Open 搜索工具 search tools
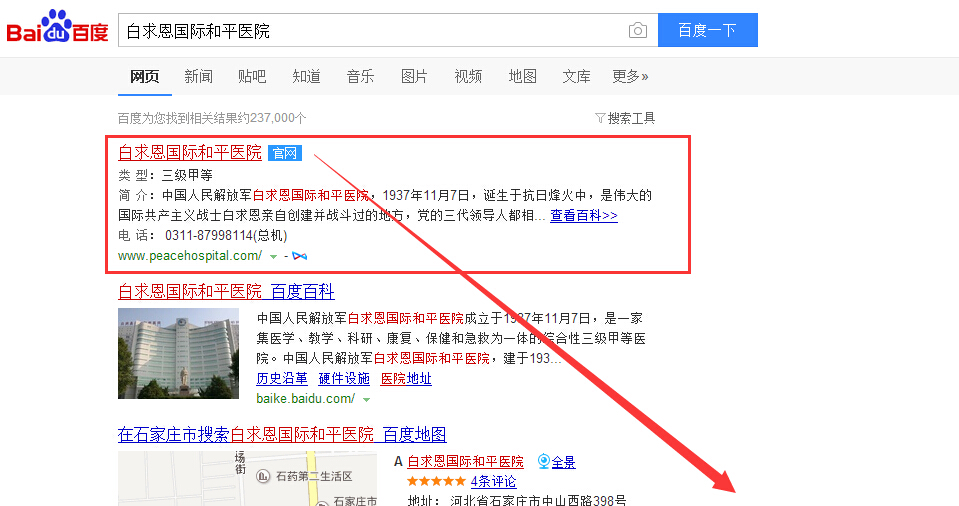The image size is (959, 506). pyautogui.click(x=631, y=118)
